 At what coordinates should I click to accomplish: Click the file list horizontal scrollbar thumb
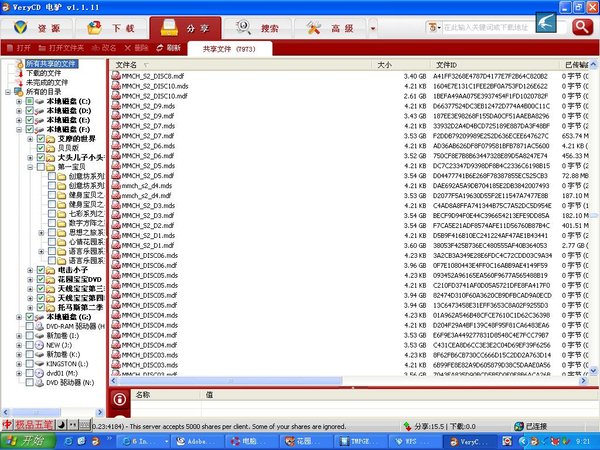pos(230,381)
